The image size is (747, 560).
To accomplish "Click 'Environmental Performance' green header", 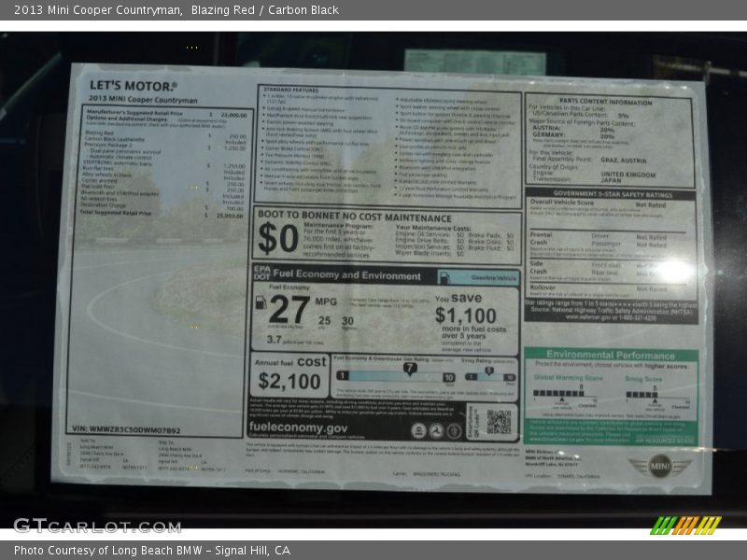I will tap(611, 355).
